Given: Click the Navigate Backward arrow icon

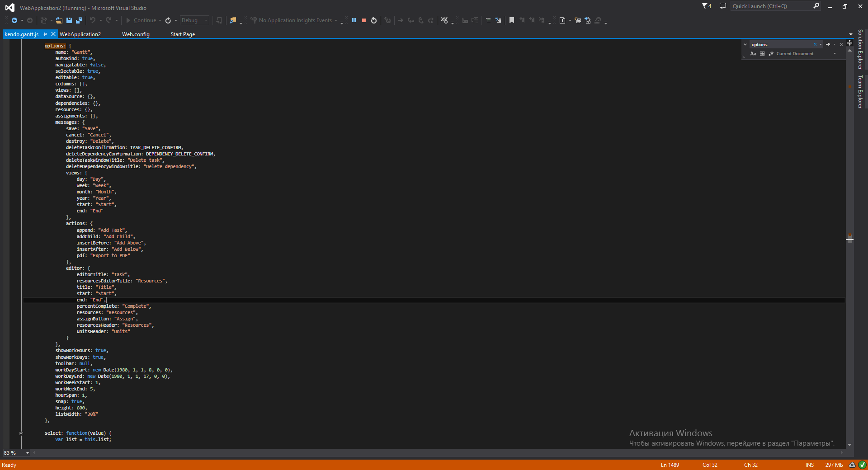Looking at the screenshot, I should (x=14, y=20).
